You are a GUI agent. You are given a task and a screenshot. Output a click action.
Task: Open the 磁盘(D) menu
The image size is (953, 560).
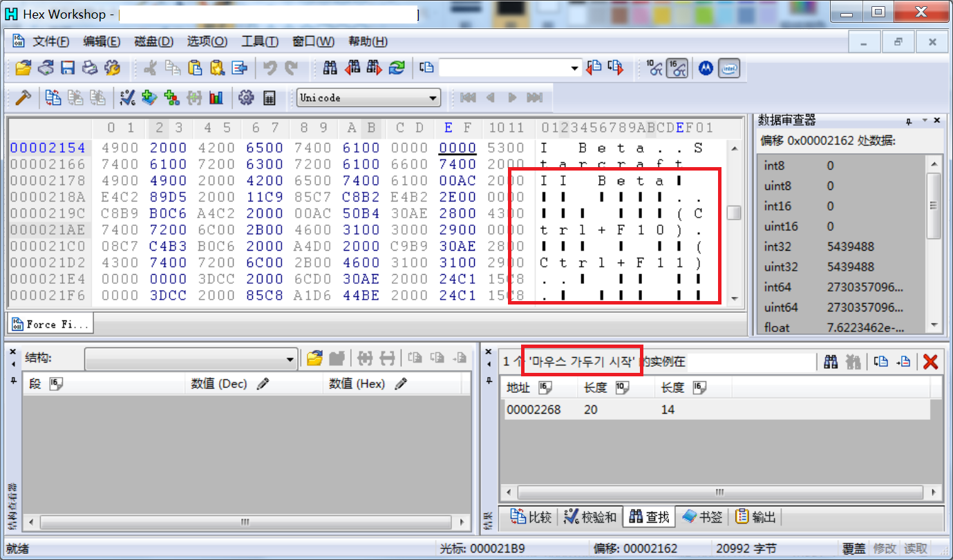153,41
